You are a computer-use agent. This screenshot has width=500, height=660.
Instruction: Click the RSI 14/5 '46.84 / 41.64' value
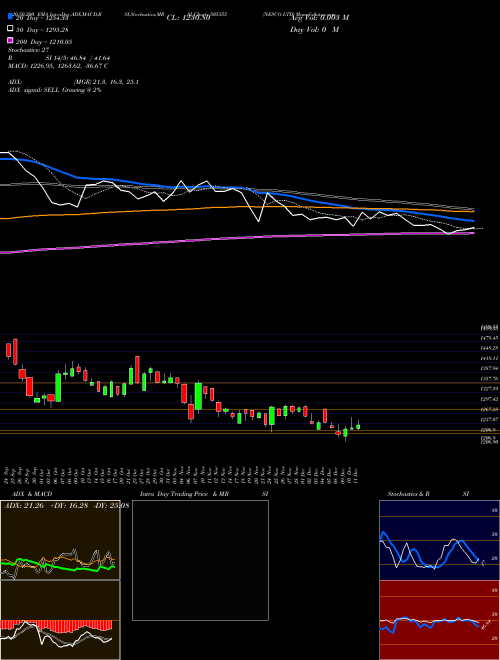coord(89,58)
